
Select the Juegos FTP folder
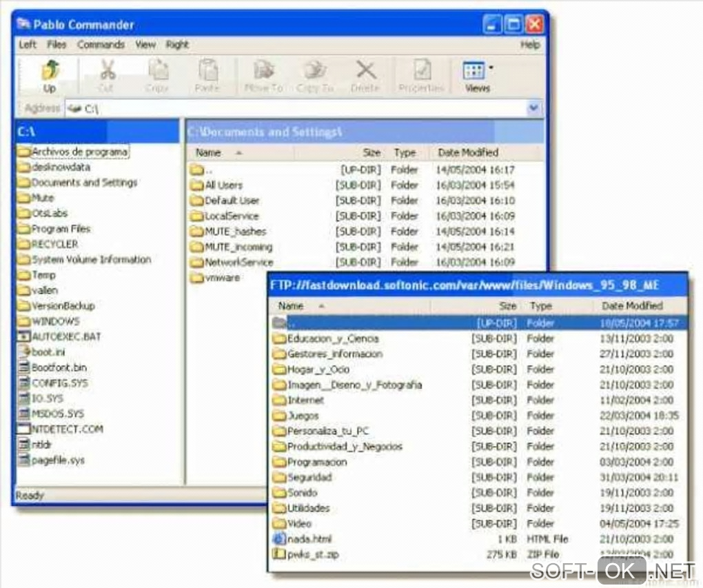click(x=296, y=416)
